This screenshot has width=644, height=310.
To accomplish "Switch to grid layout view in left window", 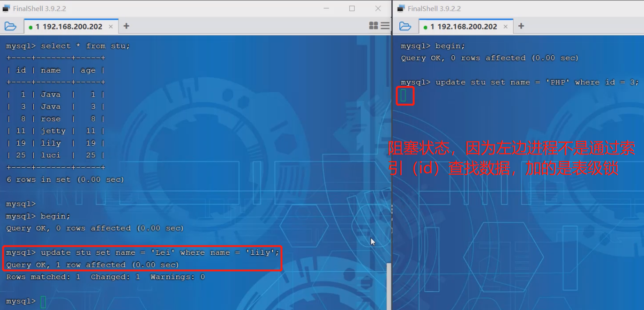I will (374, 26).
